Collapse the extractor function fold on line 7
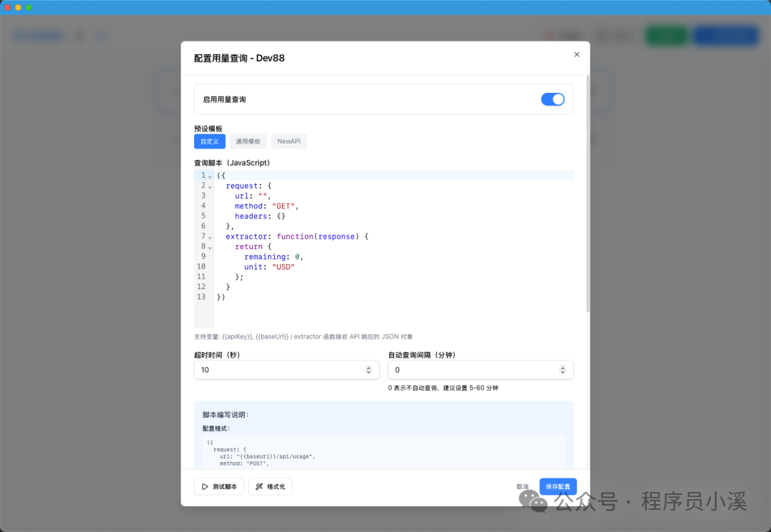771x532 pixels. [210, 236]
